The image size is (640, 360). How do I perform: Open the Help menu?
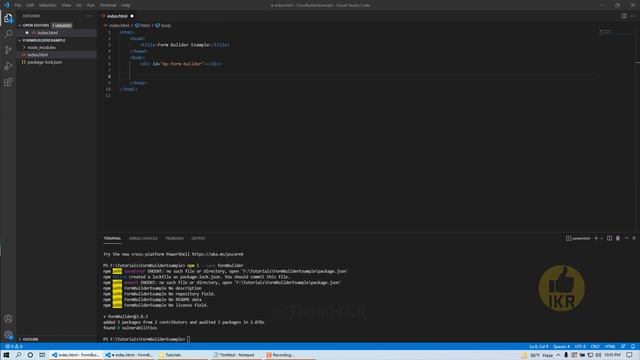click(x=126, y=5)
